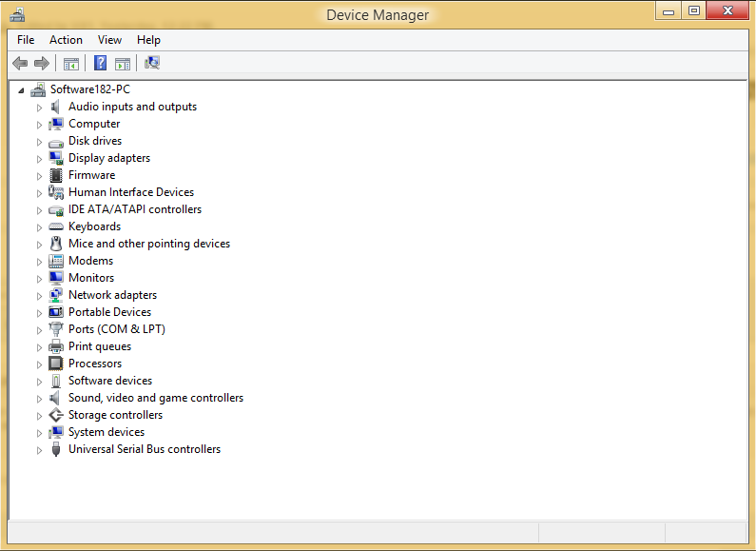
Task: Collapse the Software182-PC root node
Action: point(21,90)
